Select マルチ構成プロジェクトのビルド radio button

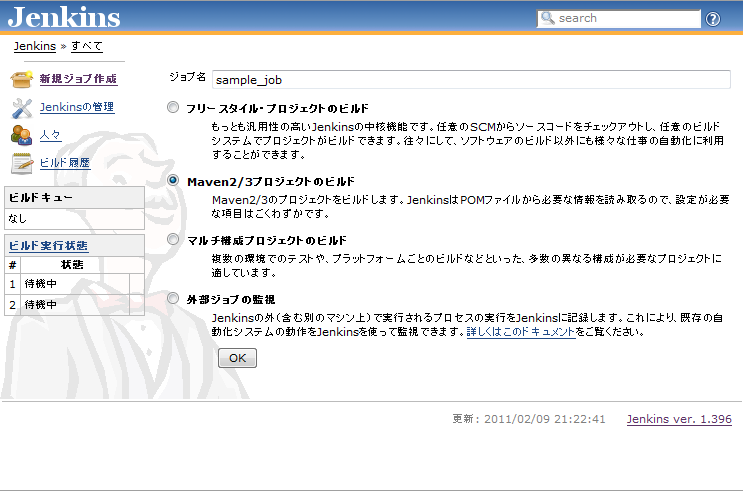point(173,239)
